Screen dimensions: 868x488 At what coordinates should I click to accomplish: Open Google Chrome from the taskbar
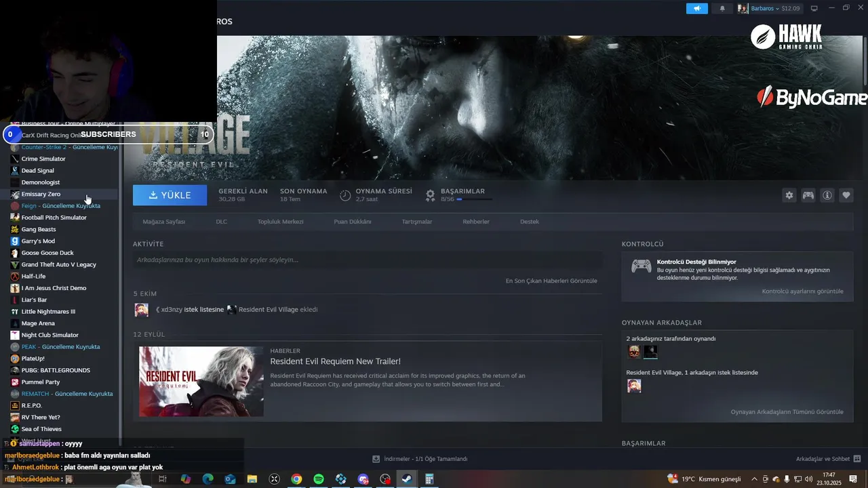296,479
